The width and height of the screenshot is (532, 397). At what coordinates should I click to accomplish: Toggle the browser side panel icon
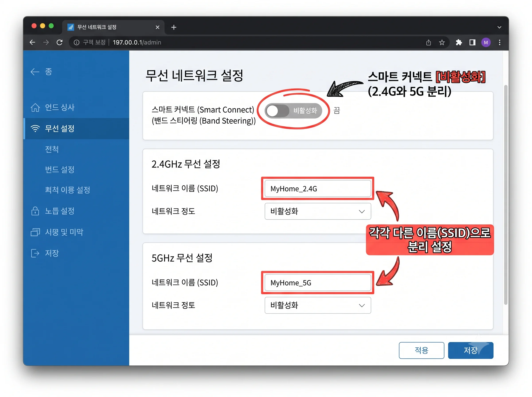[472, 43]
